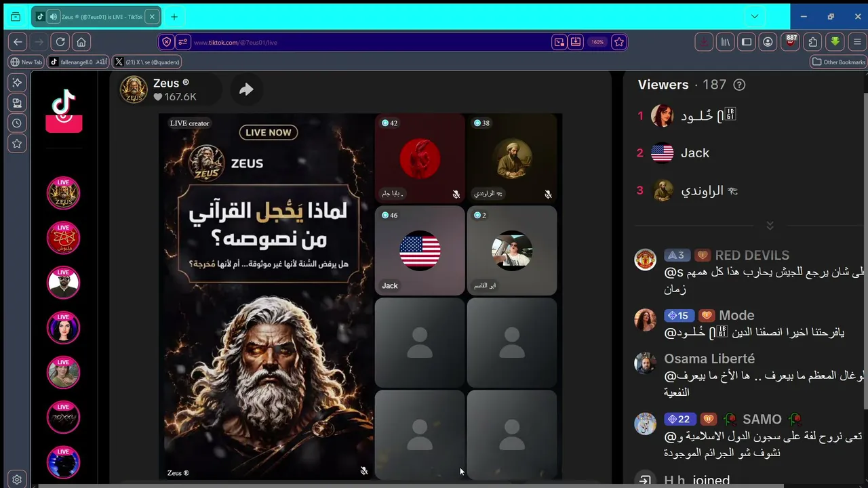Open the fallenangell.0 bookmark
The width and height of the screenshot is (868, 488).
click(x=79, y=62)
